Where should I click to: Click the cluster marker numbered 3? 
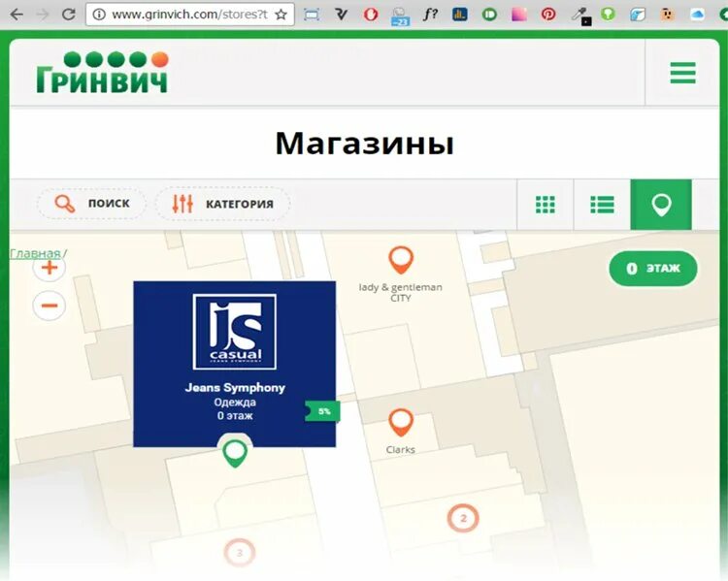click(240, 553)
